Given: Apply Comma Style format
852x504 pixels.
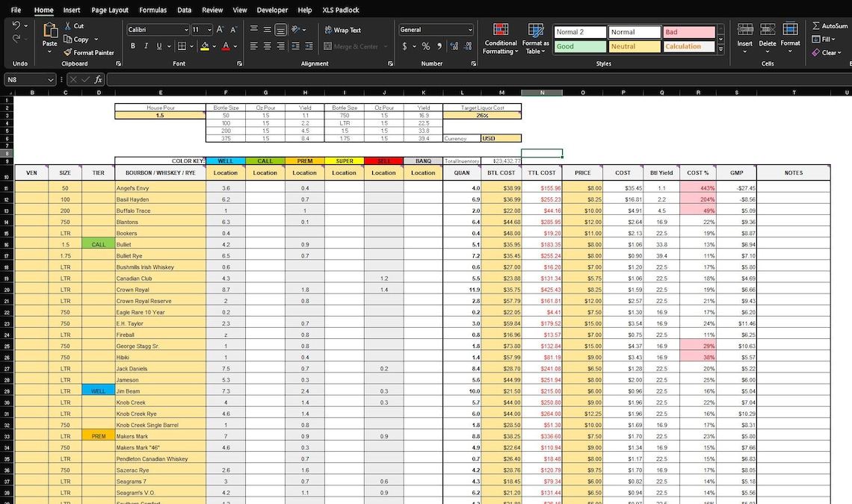Looking at the screenshot, I should [x=439, y=46].
